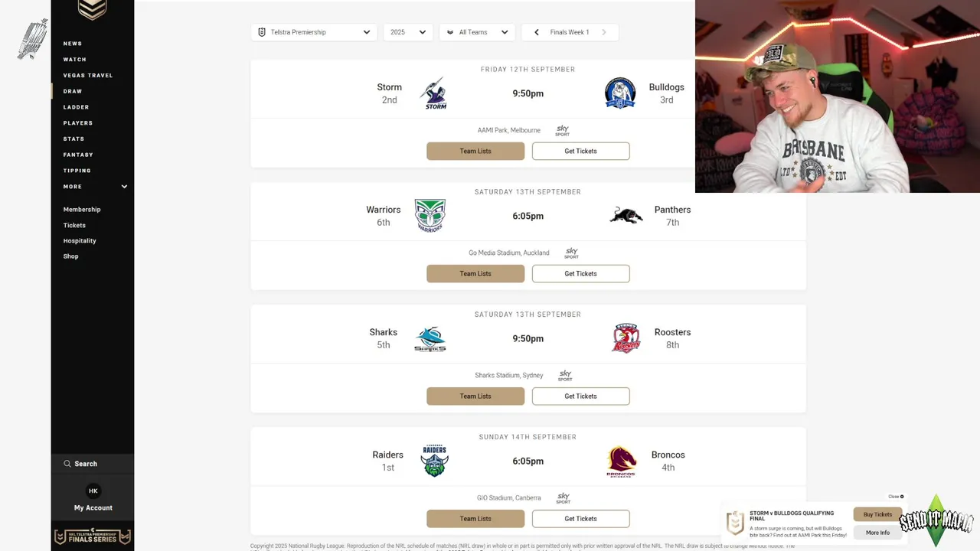This screenshot has height=551, width=980.
Task: Open the Telstra Premiership competition dropdown
Action: 314,32
